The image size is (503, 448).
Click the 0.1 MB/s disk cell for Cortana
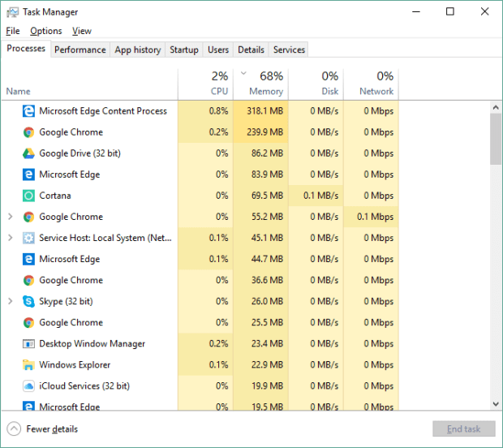[x=316, y=196]
